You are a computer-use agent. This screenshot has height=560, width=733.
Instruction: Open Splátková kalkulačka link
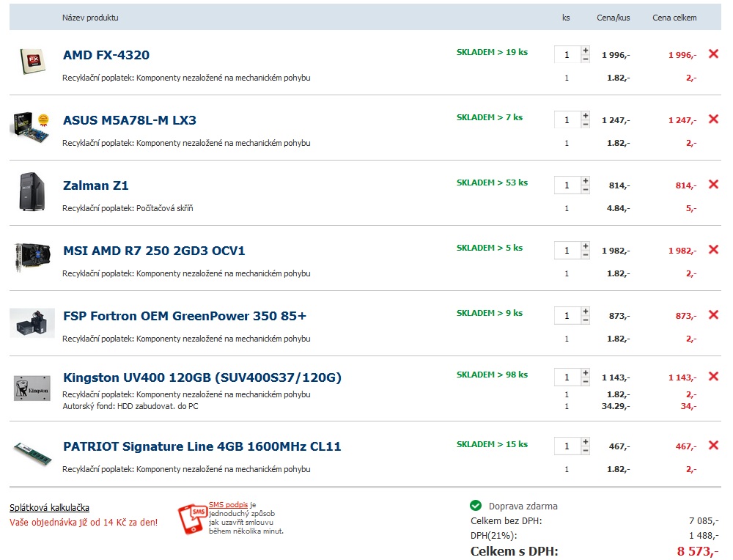click(49, 508)
